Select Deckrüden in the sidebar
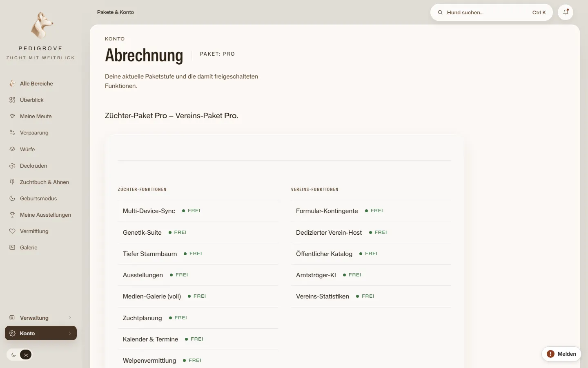This screenshot has height=368, width=588. (x=41, y=166)
